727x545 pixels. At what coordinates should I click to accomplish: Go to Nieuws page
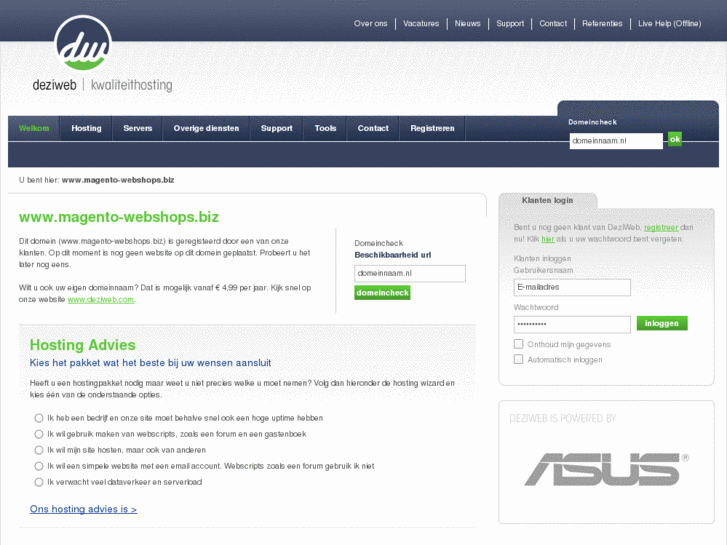(x=467, y=23)
